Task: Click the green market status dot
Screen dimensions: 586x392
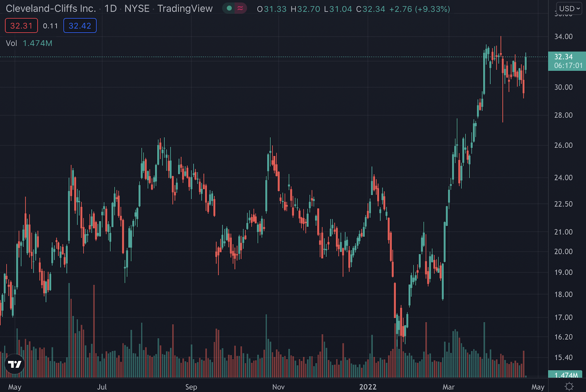Action: (x=229, y=8)
